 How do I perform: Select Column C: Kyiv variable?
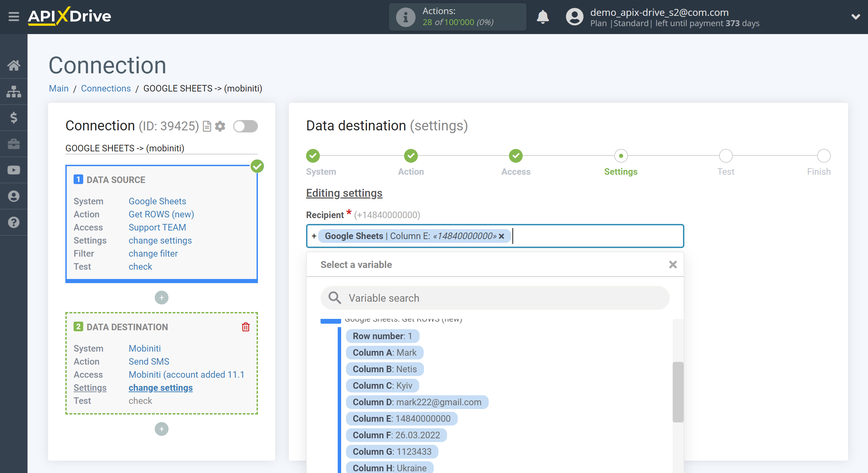pyautogui.click(x=382, y=386)
